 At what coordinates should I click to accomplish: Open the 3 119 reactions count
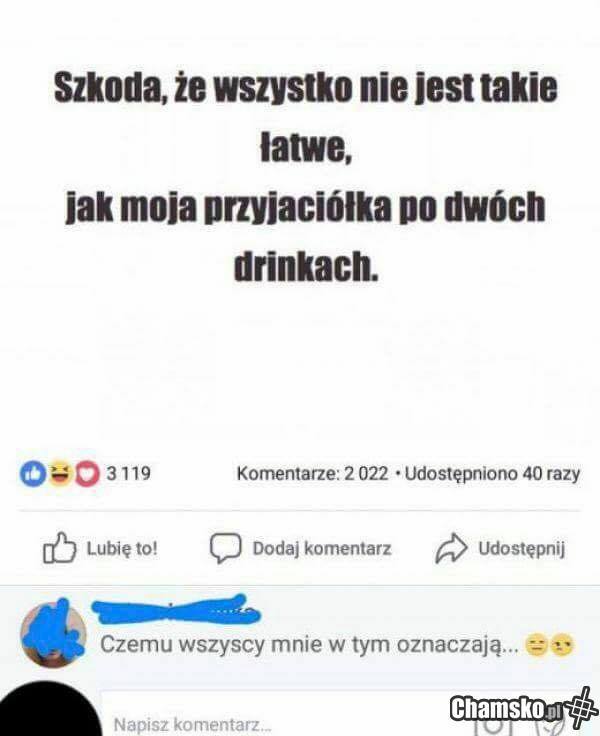(x=128, y=473)
